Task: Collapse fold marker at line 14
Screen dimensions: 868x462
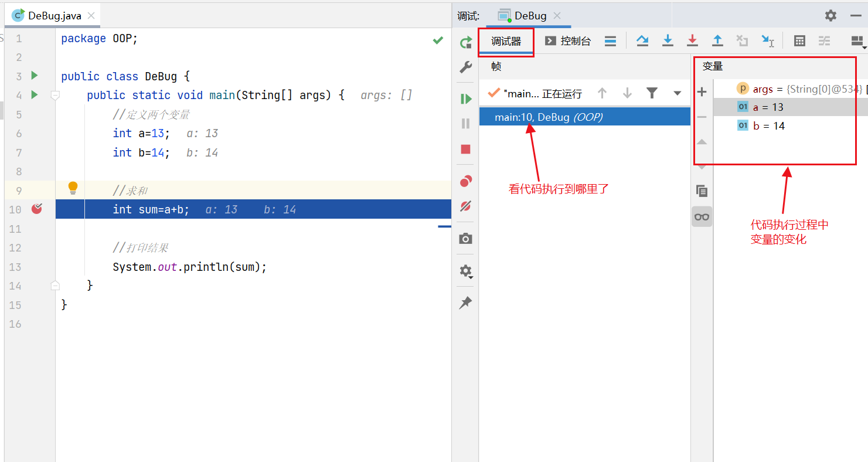Action: 55,286
